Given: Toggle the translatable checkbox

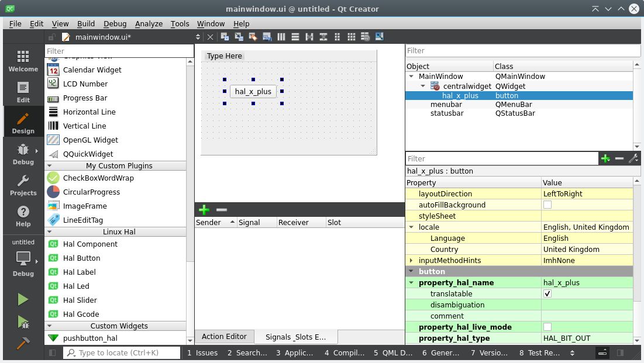Looking at the screenshot, I should [x=547, y=293].
